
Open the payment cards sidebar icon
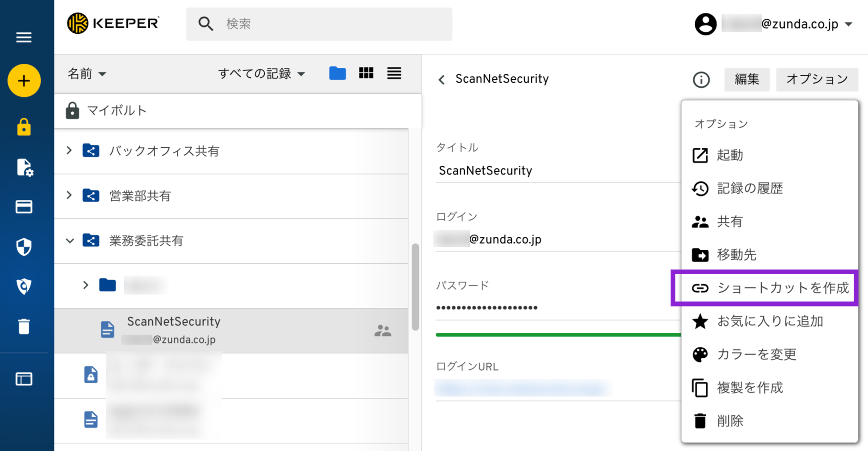[24, 207]
